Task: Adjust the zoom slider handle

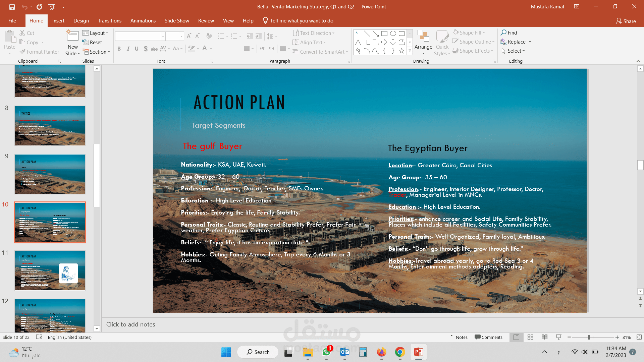Action: click(589, 337)
